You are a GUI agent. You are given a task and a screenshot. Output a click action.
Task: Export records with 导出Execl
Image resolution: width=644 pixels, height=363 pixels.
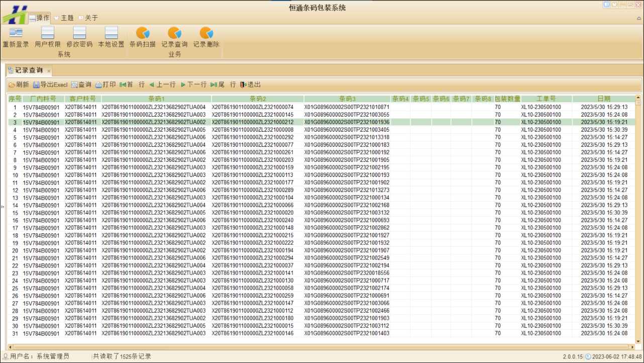coord(50,85)
